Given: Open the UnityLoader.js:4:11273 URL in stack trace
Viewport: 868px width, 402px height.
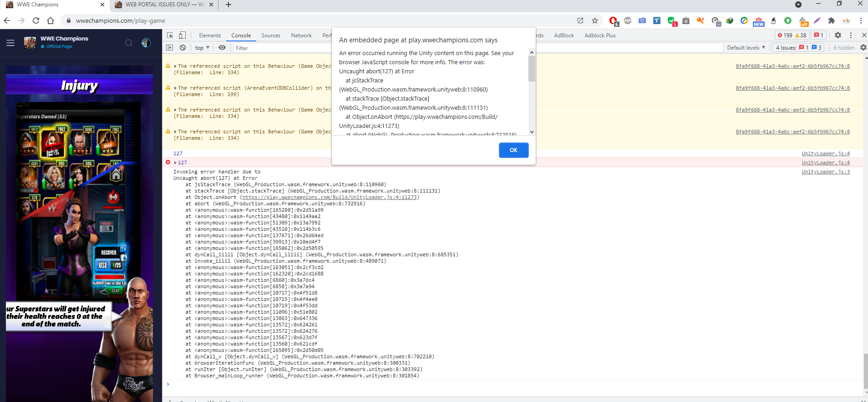Looking at the screenshot, I should coord(330,197).
